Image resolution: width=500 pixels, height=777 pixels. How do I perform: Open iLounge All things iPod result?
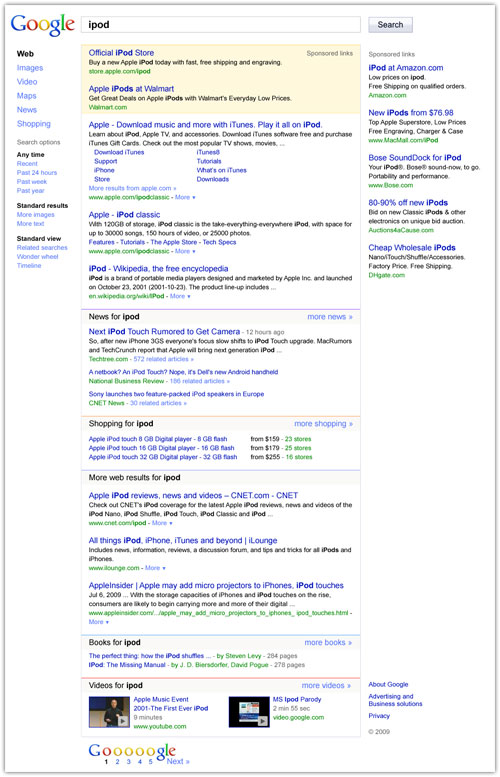pyautogui.click(x=183, y=541)
